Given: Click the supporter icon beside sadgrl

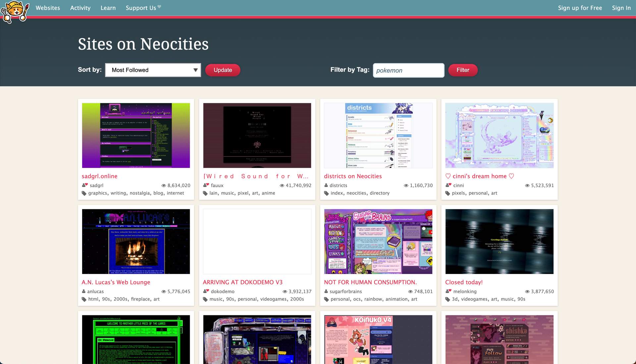Looking at the screenshot, I should click(85, 185).
